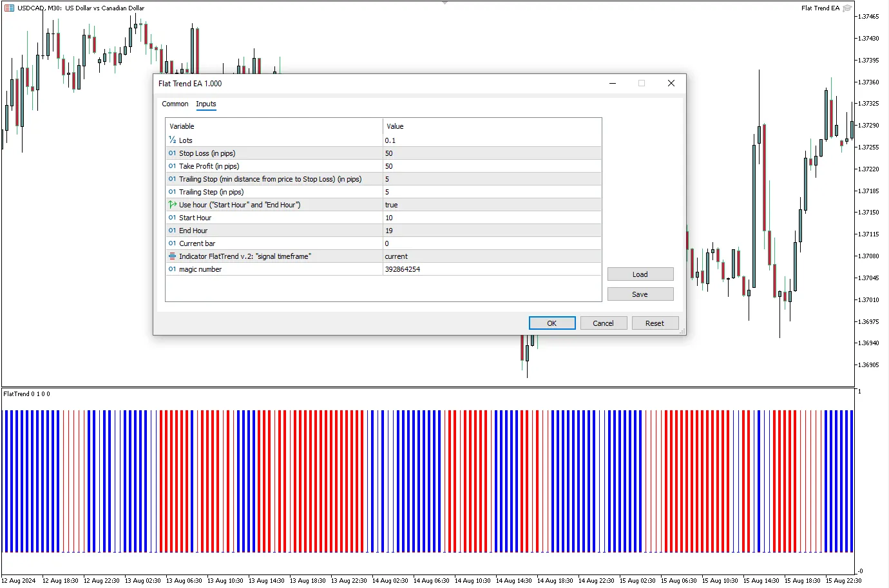
Task: Click the Take Profit value cell
Action: pos(492,166)
